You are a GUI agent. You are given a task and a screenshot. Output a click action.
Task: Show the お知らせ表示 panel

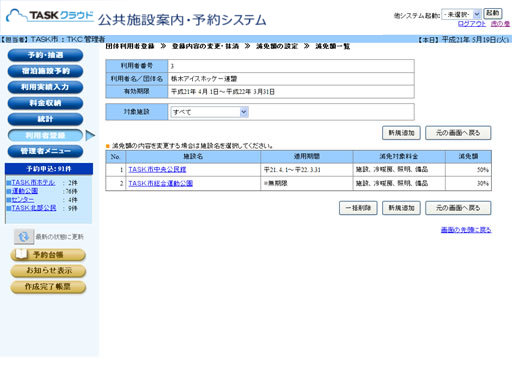(48, 271)
